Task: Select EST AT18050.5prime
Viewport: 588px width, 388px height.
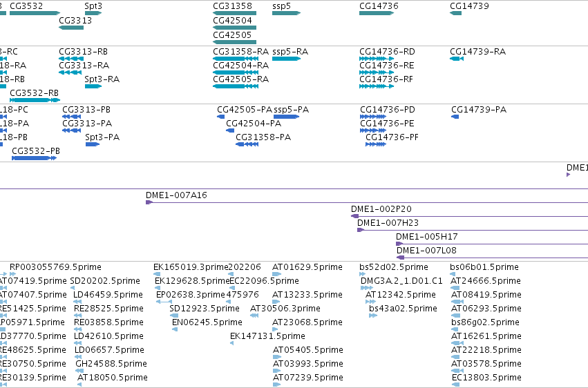Action: click(x=79, y=385)
